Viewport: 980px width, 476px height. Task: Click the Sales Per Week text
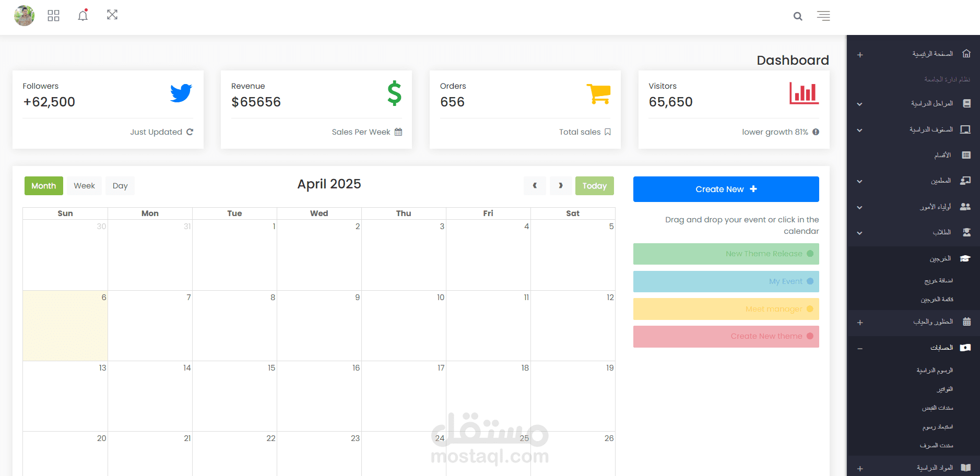pyautogui.click(x=361, y=132)
